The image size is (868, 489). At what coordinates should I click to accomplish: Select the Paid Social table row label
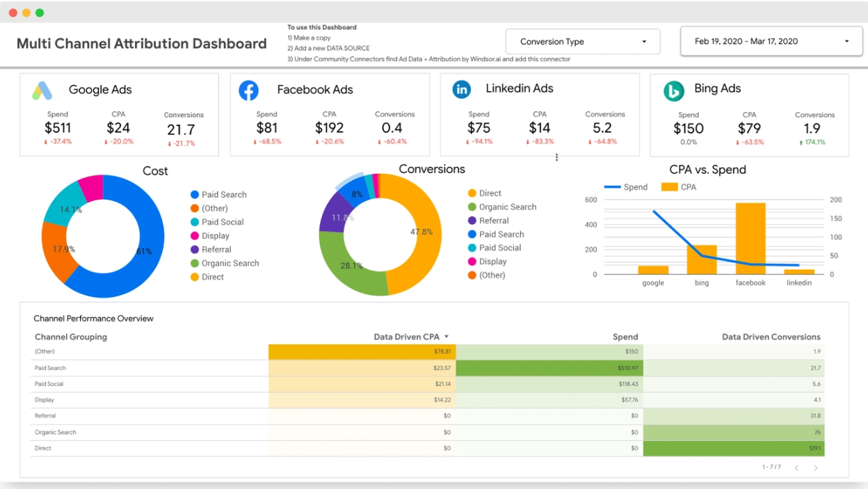click(x=49, y=384)
